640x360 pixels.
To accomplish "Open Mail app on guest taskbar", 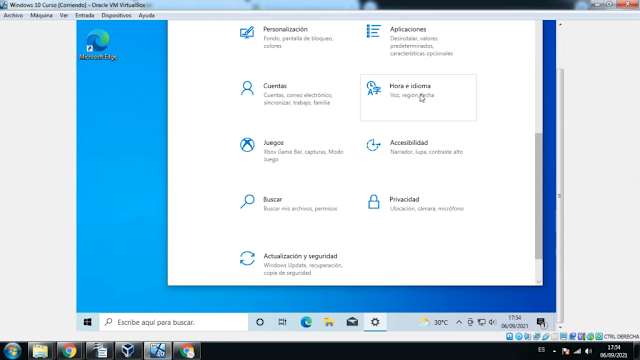I will point(352,322).
